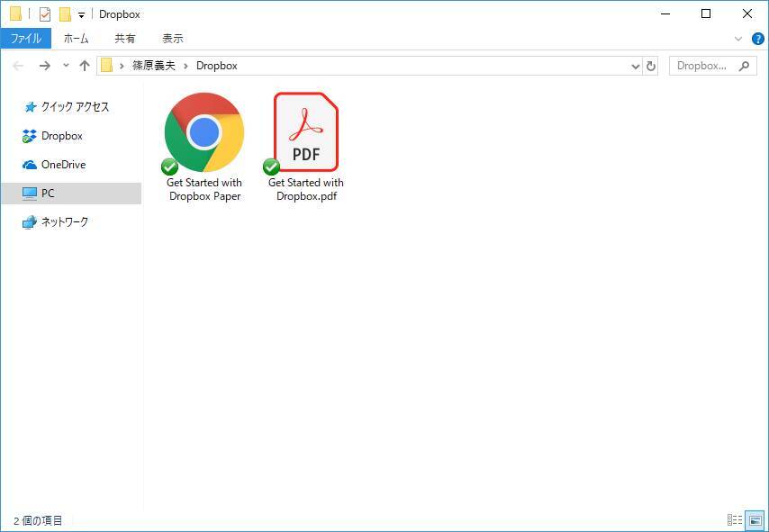Go back with the left arrow

pyautogui.click(x=18, y=66)
